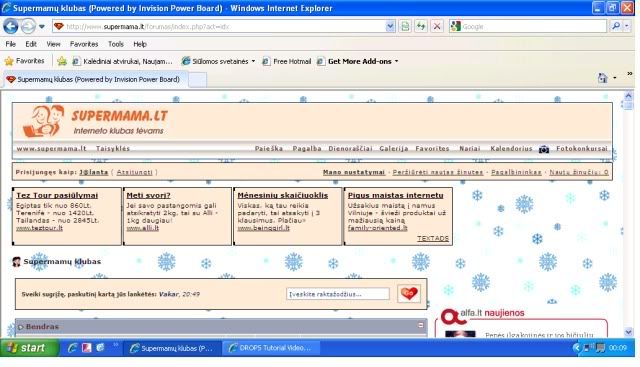Click the red heart Go search button

coord(409,294)
